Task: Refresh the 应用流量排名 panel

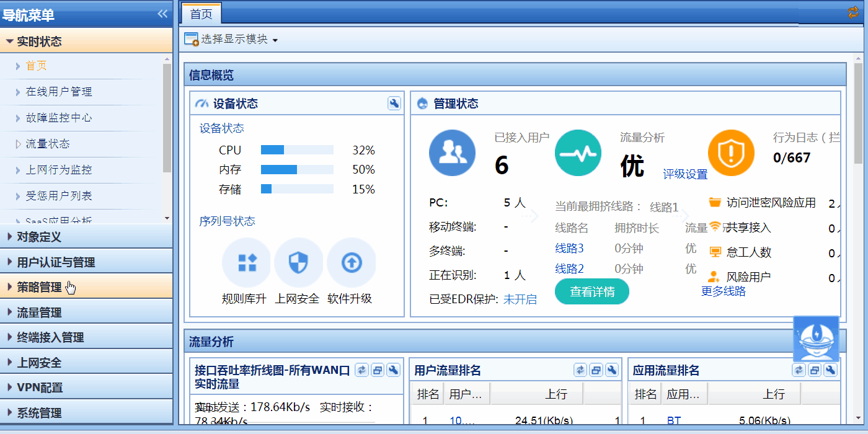Action: coord(799,370)
